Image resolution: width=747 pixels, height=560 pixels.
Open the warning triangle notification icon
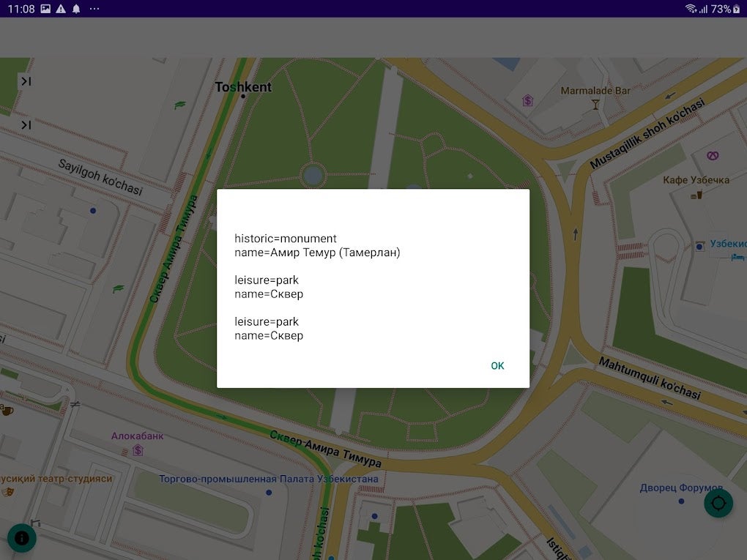pos(61,9)
